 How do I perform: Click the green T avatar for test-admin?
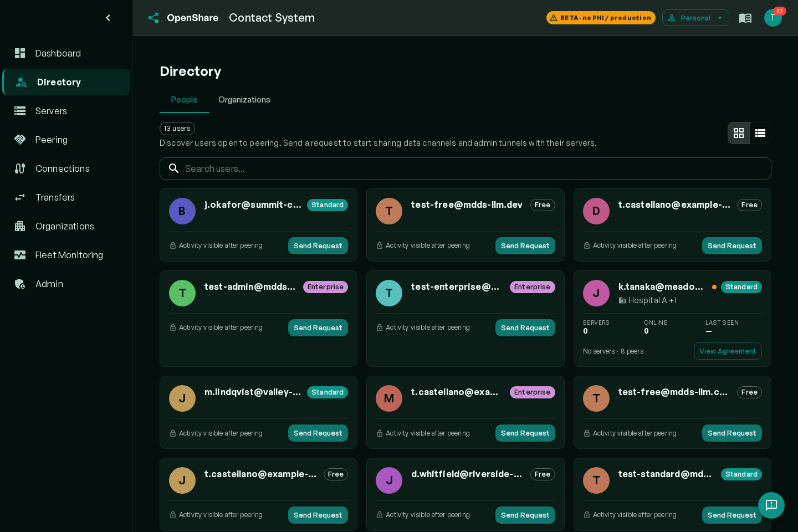pyautogui.click(x=182, y=293)
